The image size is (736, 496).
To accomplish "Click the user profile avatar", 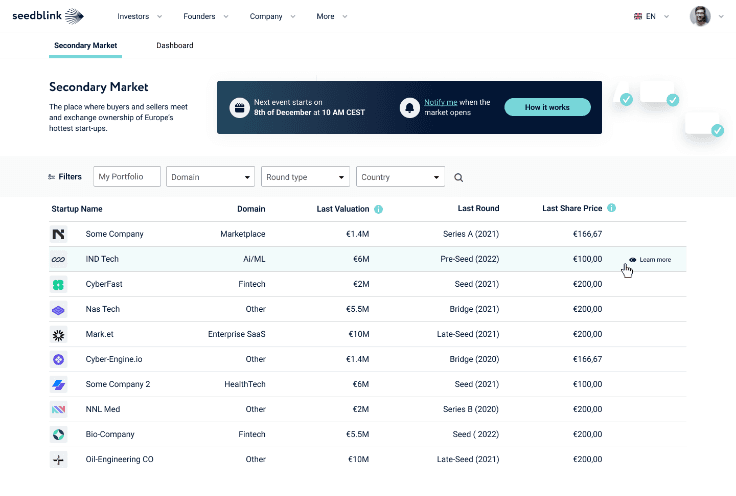I will point(700,16).
